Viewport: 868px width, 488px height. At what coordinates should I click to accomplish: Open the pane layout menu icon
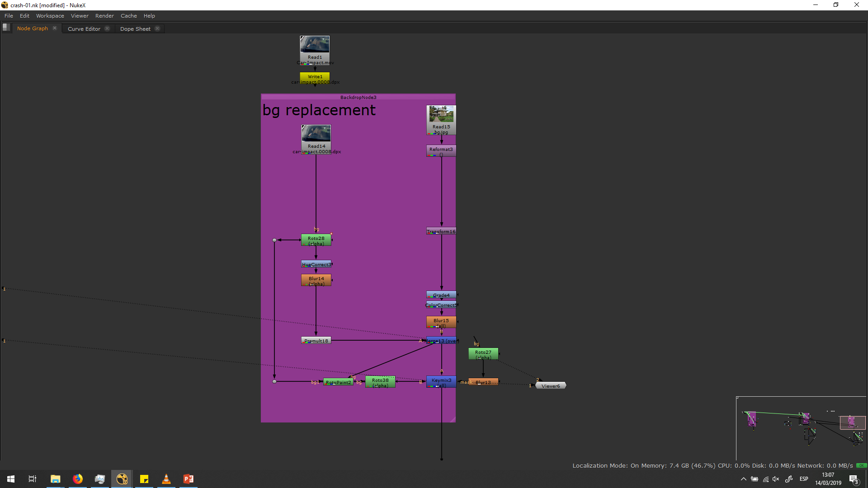pos(6,28)
